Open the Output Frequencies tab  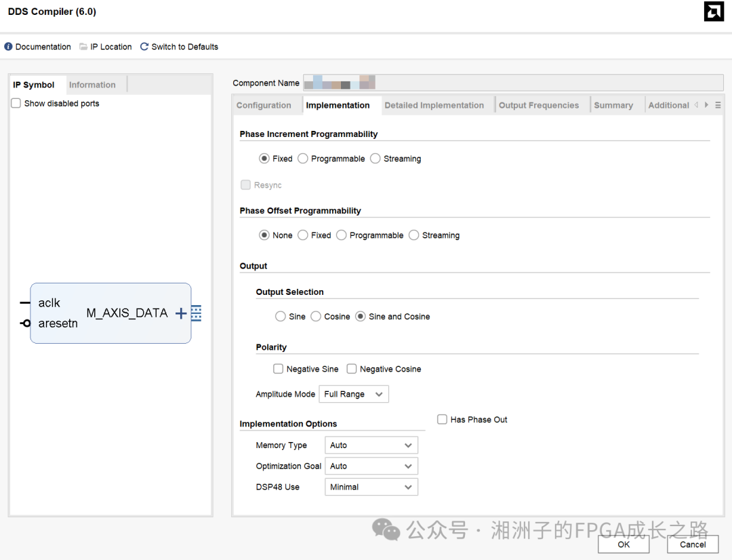[x=539, y=106]
